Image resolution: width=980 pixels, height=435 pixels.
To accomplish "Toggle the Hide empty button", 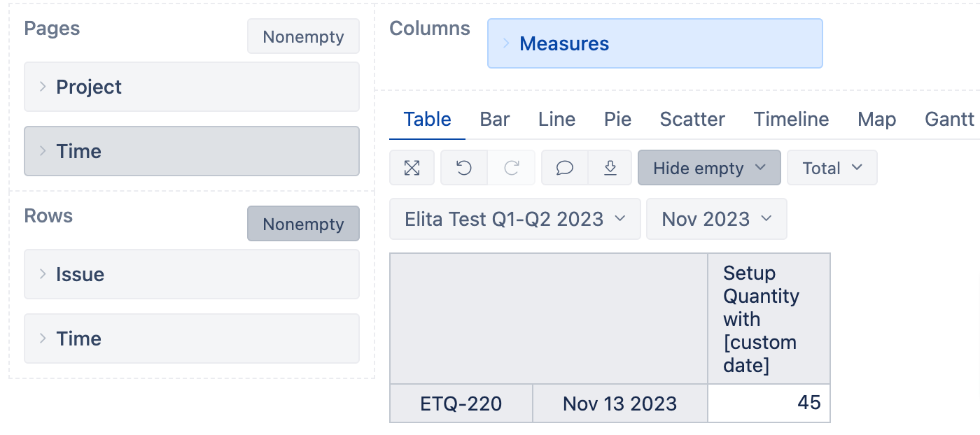I will point(709,168).
